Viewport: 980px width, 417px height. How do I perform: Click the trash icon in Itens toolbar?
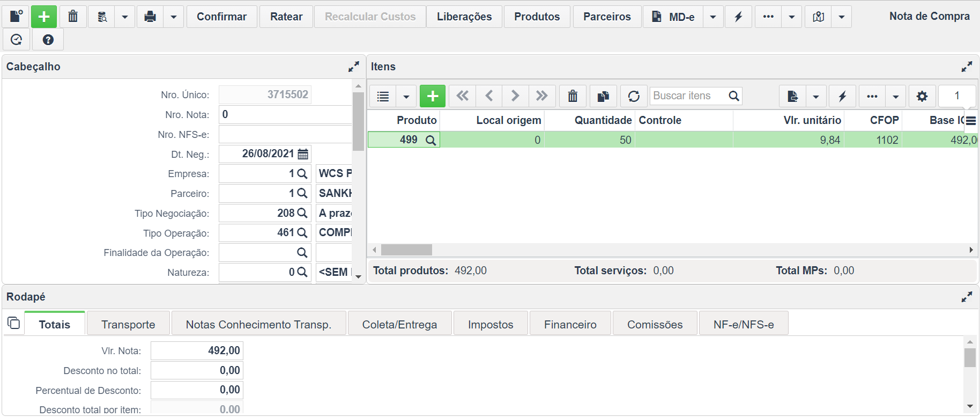point(573,96)
